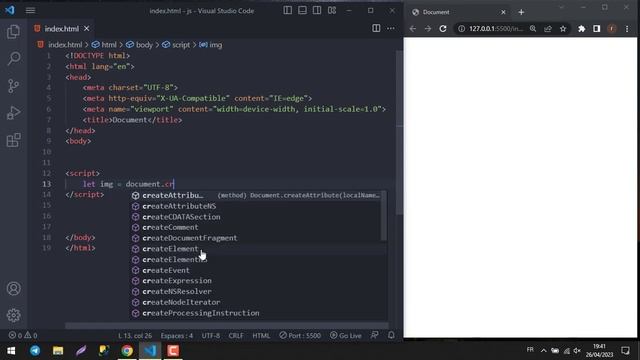
Task: Click img in the breadcrumb
Action: pos(216,45)
